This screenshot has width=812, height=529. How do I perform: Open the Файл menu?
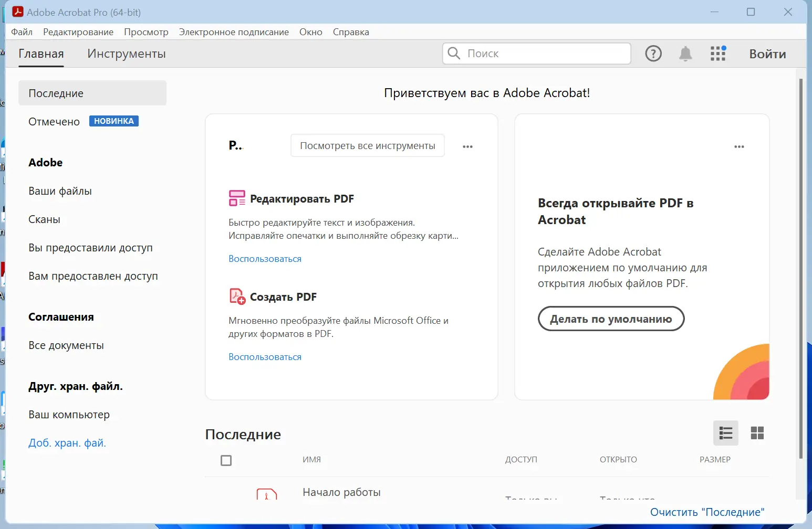22,32
